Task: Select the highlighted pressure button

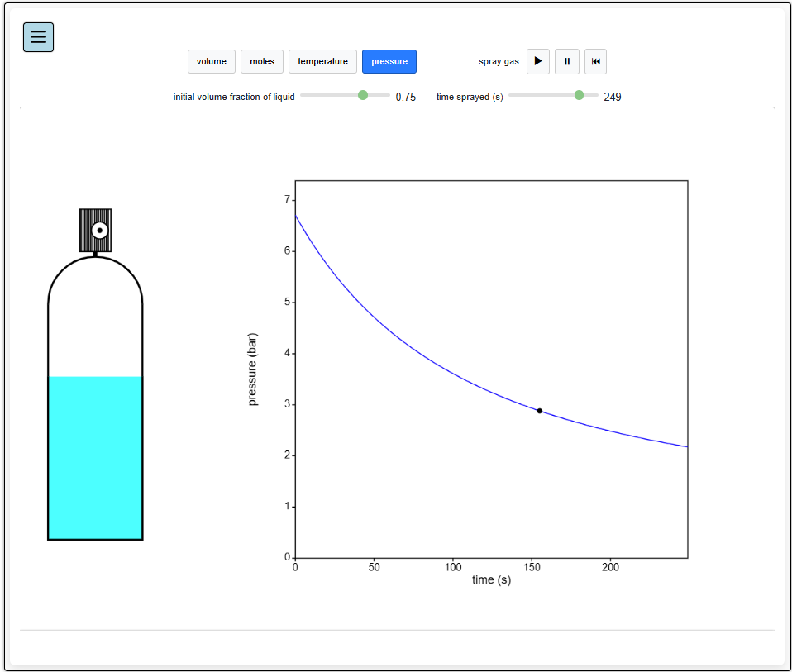Action: pos(389,61)
